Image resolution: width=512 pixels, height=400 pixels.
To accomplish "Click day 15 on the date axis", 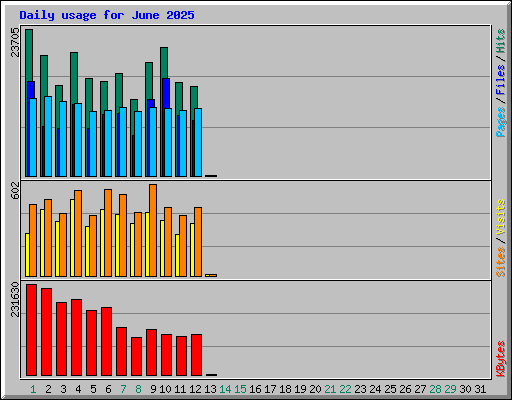I will point(240,389).
